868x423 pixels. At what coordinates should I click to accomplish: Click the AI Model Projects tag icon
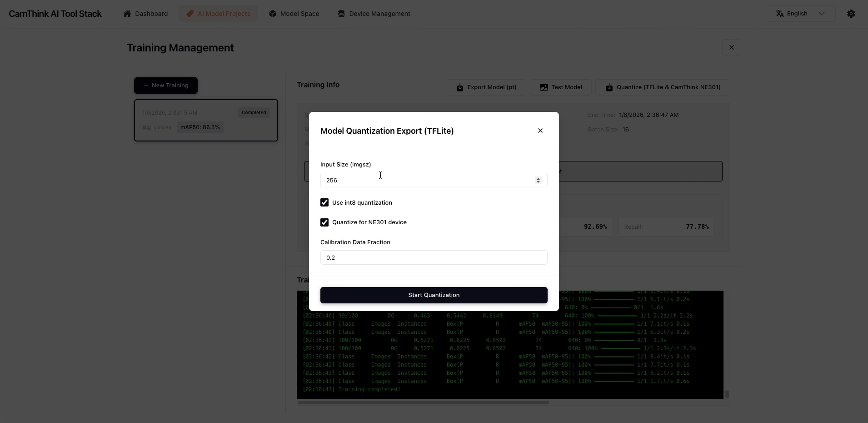pos(190,14)
